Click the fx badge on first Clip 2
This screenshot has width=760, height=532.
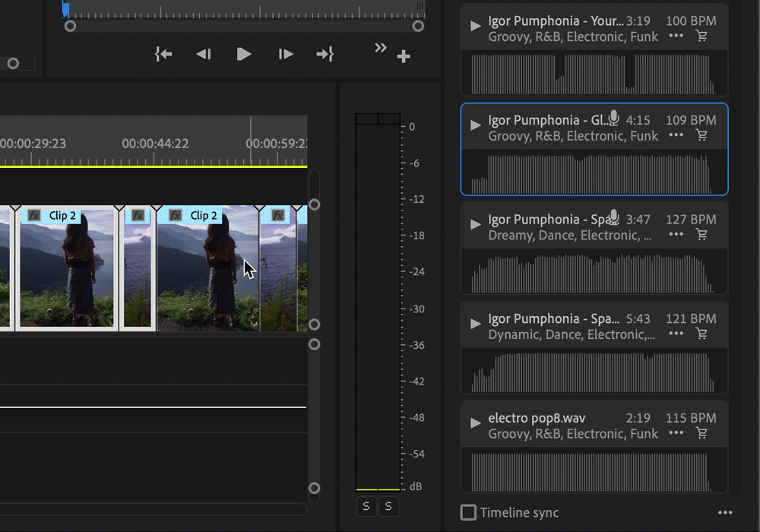(34, 215)
